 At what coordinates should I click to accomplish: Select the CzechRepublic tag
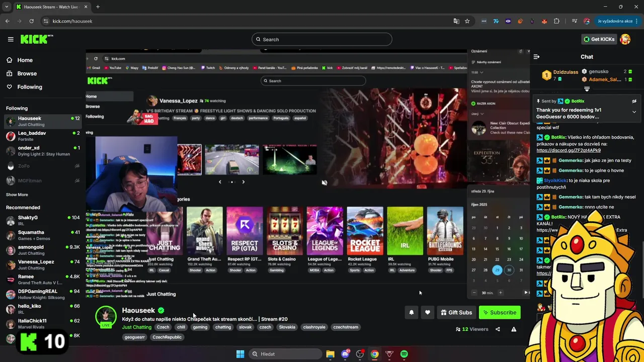(167, 337)
